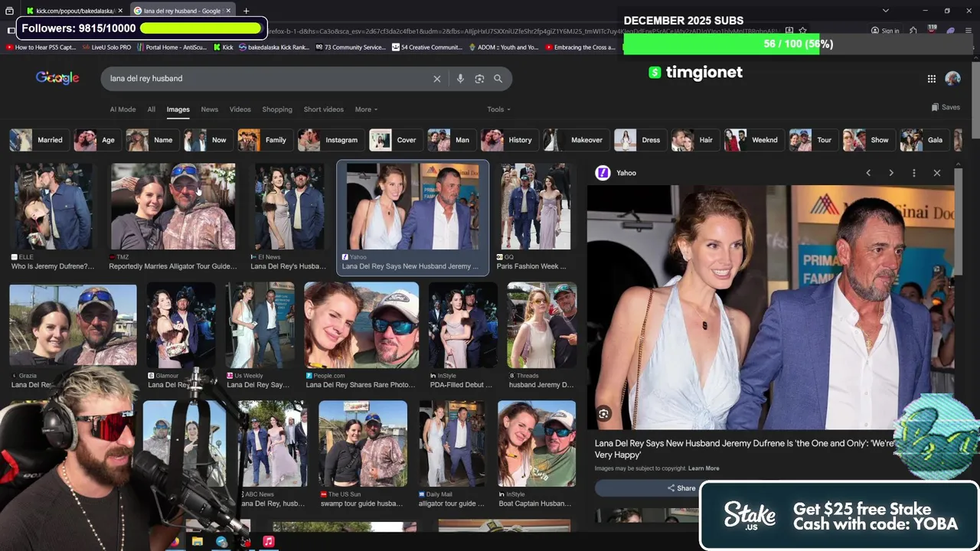Viewport: 980px width, 551px height.
Task: Open the tab list dropdown arrow
Action: [886, 11]
